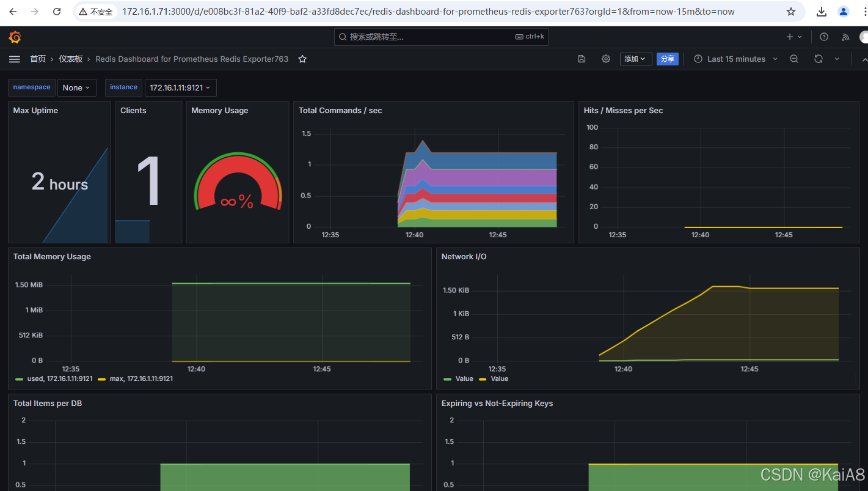Focus the 搜索或跳转至 search box
Screen dimensions: 868x491
coord(441,37)
